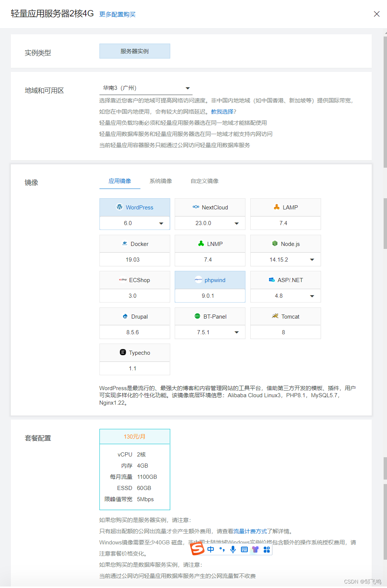This screenshot has height=588, width=387.
Task: Click the ECShop logo icon
Action: point(123,280)
